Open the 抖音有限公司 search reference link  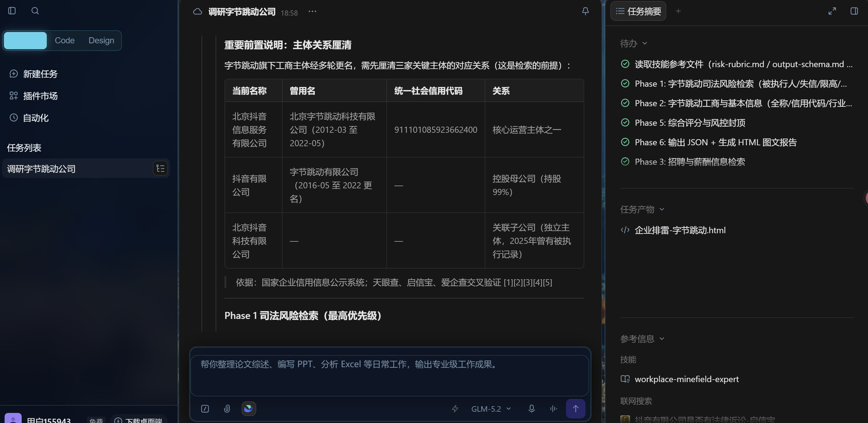704,419
